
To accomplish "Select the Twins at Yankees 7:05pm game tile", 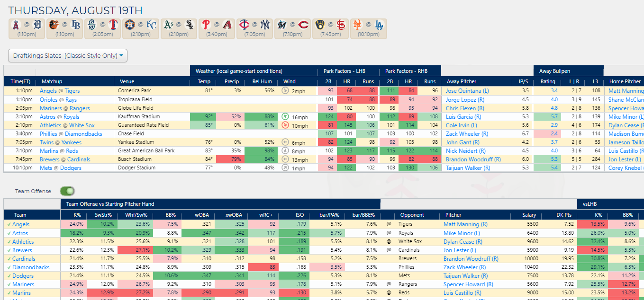I will coord(254,28).
